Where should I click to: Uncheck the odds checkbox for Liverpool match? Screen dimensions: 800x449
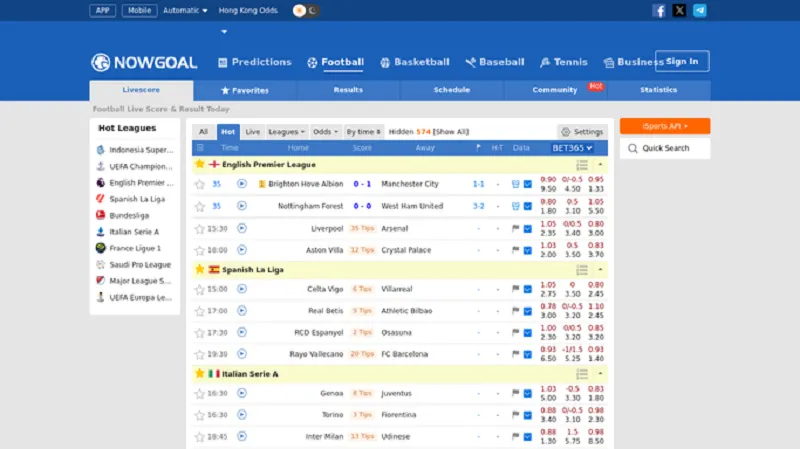[527, 228]
